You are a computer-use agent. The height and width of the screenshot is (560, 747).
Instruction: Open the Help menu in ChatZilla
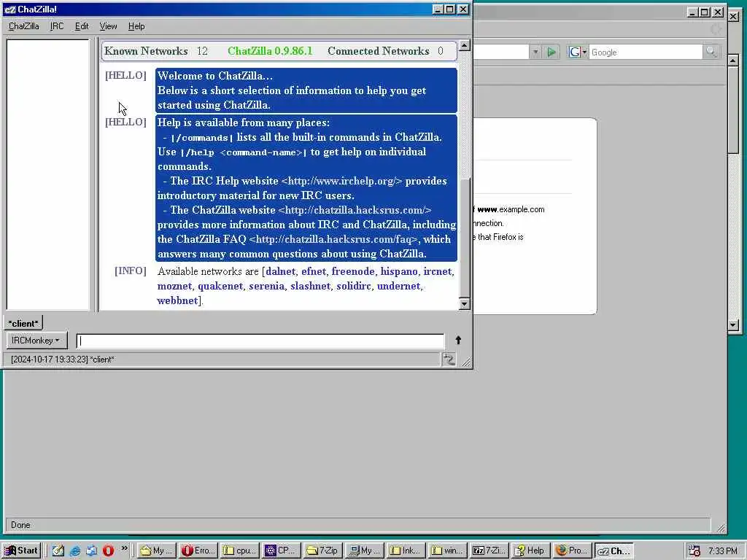(136, 26)
